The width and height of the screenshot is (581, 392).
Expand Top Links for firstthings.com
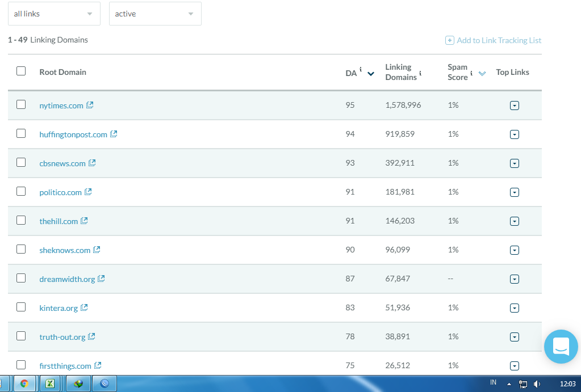click(x=515, y=366)
